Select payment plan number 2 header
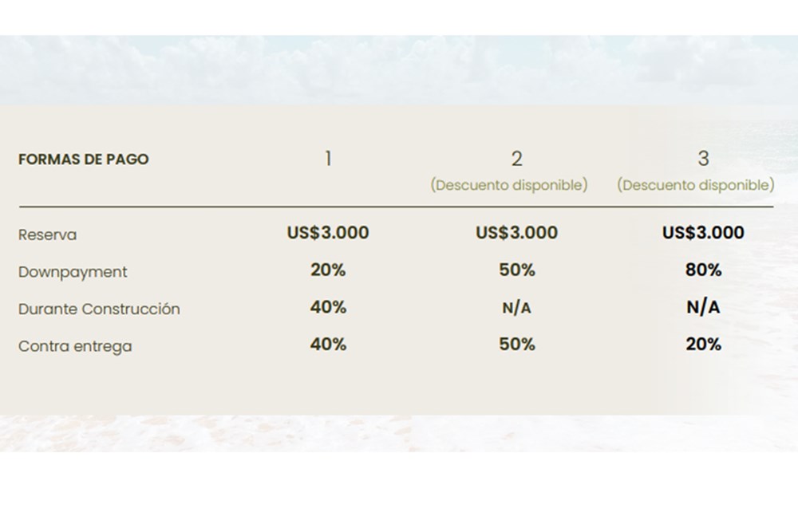 coord(516,158)
